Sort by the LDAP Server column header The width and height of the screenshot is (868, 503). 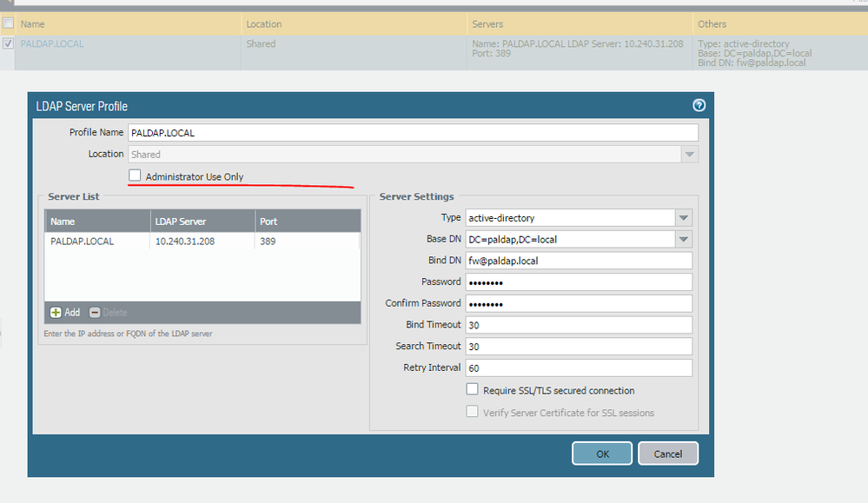tap(202, 222)
